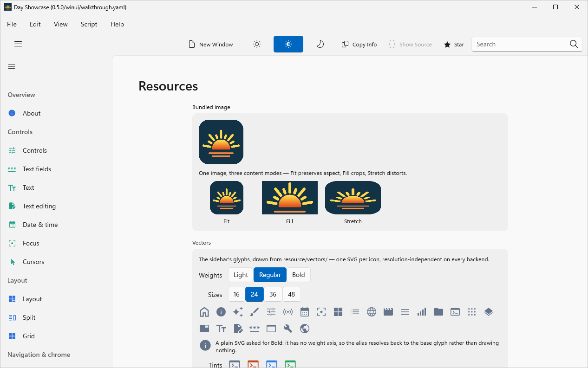Click the stacked layers glyph in the Vectors grid

pyautogui.click(x=489, y=312)
